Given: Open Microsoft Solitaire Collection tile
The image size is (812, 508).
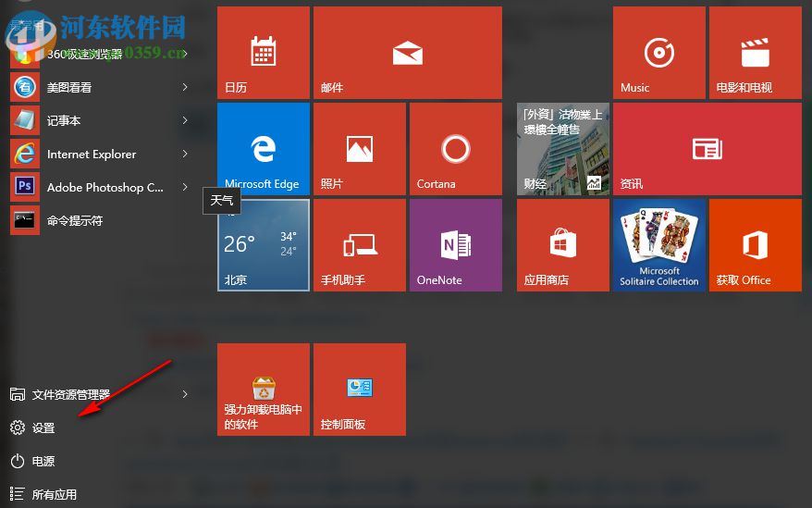Looking at the screenshot, I should point(658,245).
